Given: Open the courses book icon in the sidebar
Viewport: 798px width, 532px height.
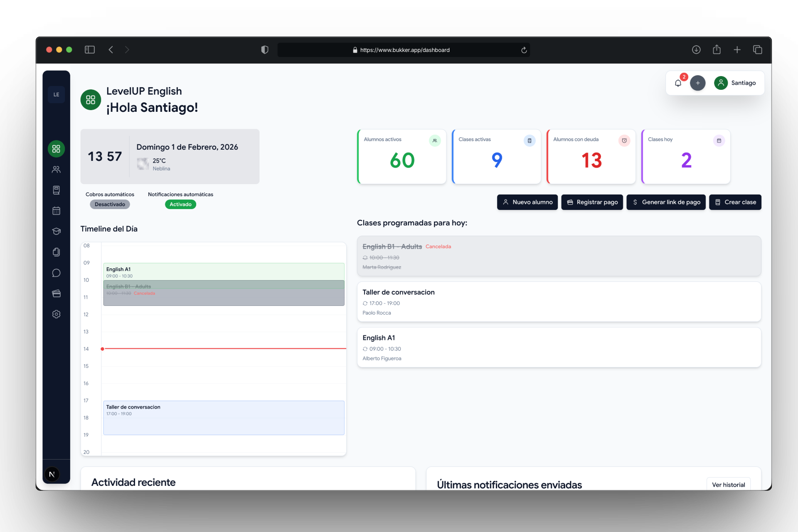Looking at the screenshot, I should point(56,190).
